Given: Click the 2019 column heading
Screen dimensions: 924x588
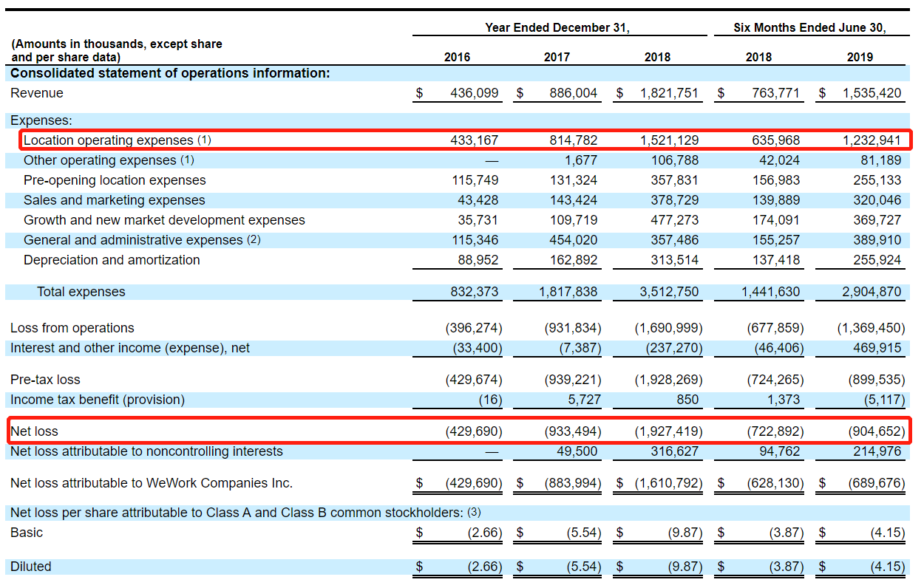Looking at the screenshot, I should [x=860, y=57].
